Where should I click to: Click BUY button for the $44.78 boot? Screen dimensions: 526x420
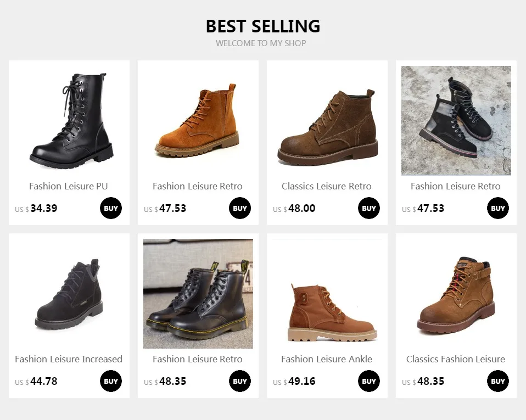pyautogui.click(x=111, y=381)
